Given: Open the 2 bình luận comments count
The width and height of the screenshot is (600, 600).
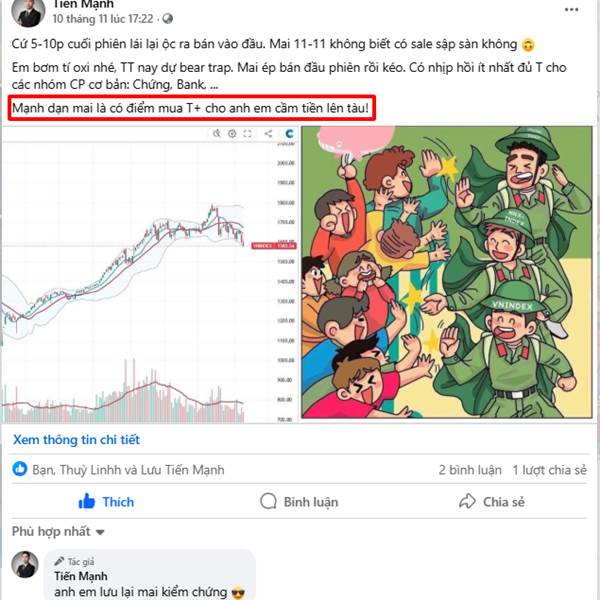Looking at the screenshot, I should 470,470.
